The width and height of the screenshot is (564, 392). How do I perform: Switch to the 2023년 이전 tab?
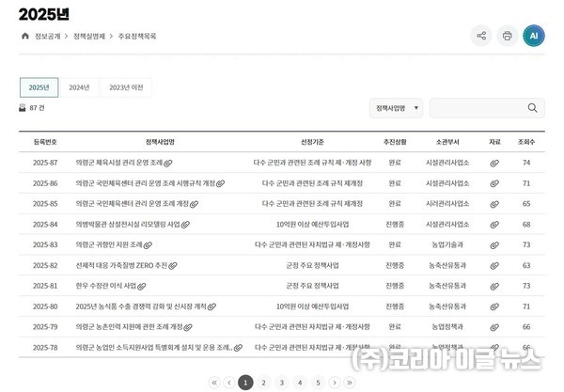126,87
